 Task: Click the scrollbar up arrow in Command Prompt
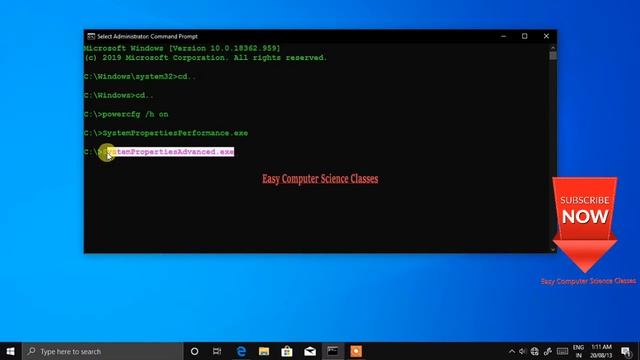tap(553, 47)
